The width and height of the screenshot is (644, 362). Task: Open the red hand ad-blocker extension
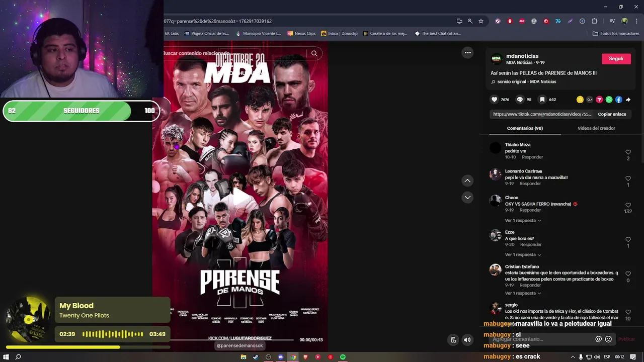[x=510, y=21]
